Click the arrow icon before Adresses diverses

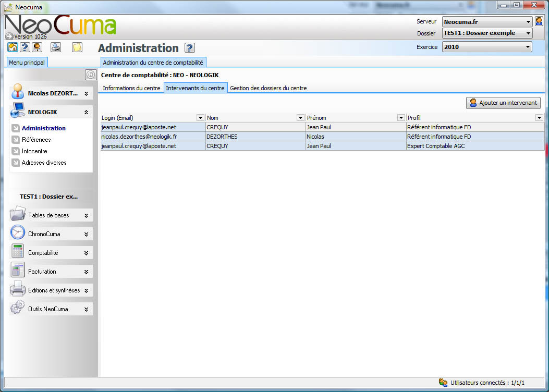[16, 163]
